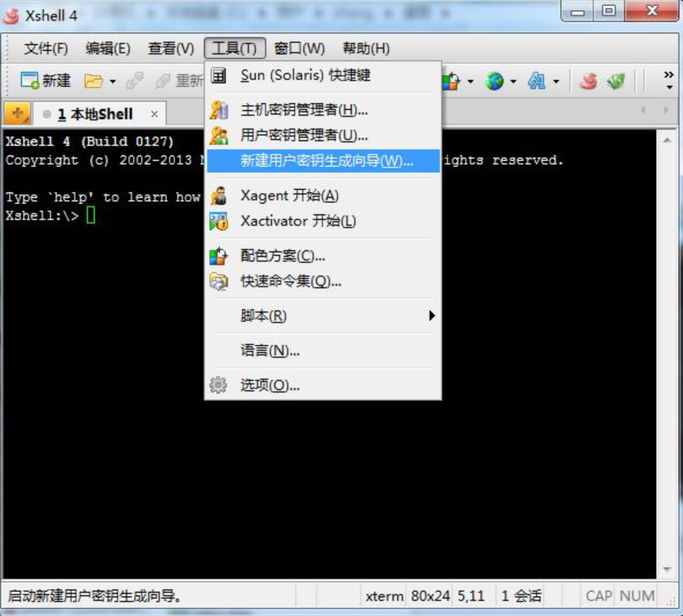The height and width of the screenshot is (616, 683).
Task: Click the tab scroll left arrow
Action: coord(643,110)
